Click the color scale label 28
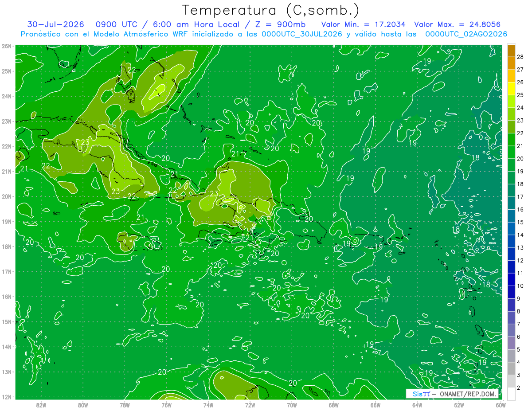Image resolution: width=532 pixels, height=411 pixels. pyautogui.click(x=520, y=57)
